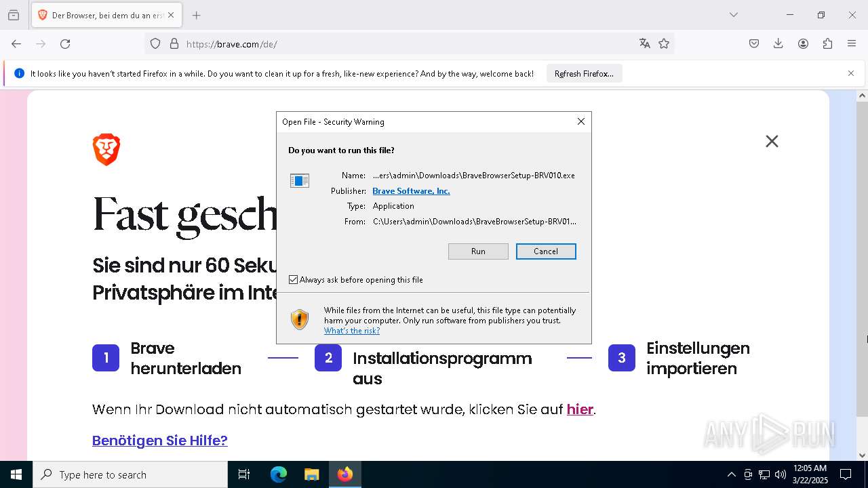Click the Firefox back arrow
868x488 pixels.
click(16, 44)
